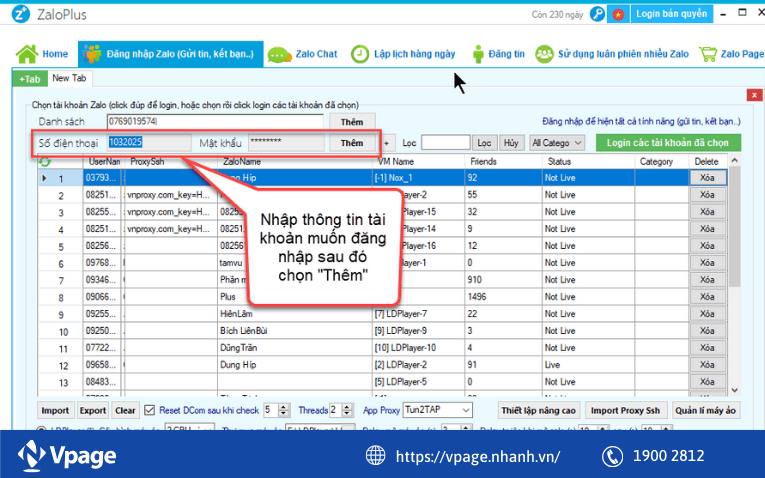
Task: Click the ZaloPlus logo icon
Action: [x=20, y=14]
